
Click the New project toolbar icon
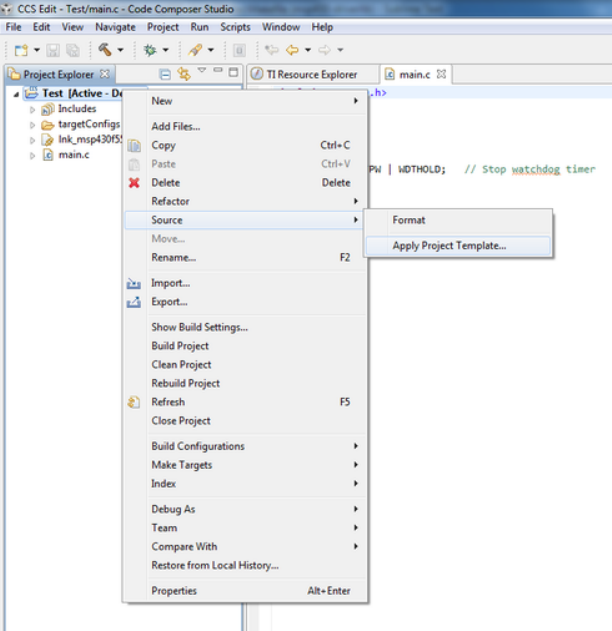[x=21, y=50]
